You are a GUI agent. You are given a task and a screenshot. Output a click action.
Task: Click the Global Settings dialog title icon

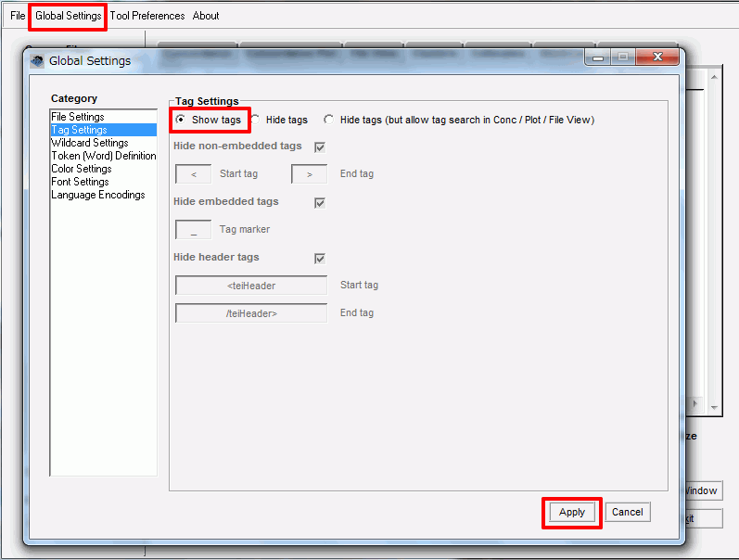[37, 61]
